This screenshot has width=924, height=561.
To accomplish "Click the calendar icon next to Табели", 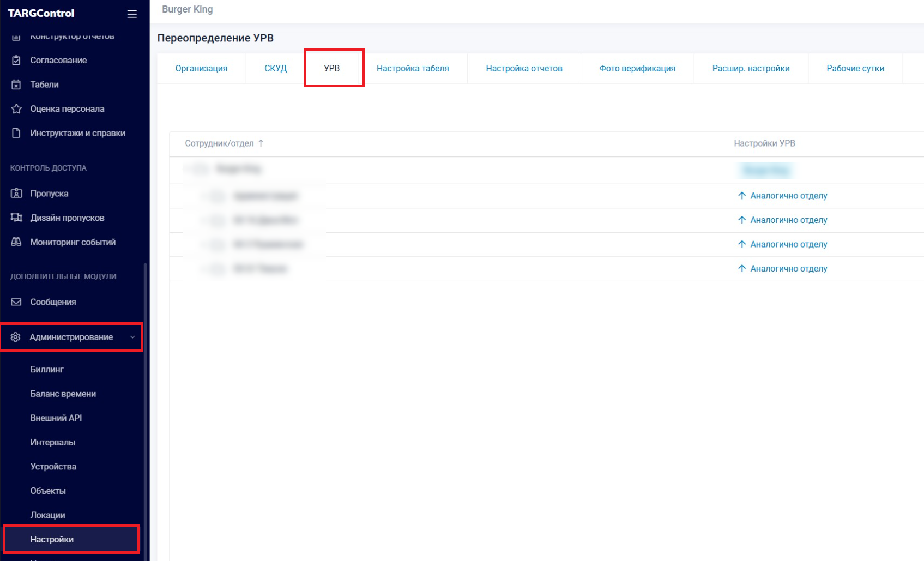I will [16, 85].
